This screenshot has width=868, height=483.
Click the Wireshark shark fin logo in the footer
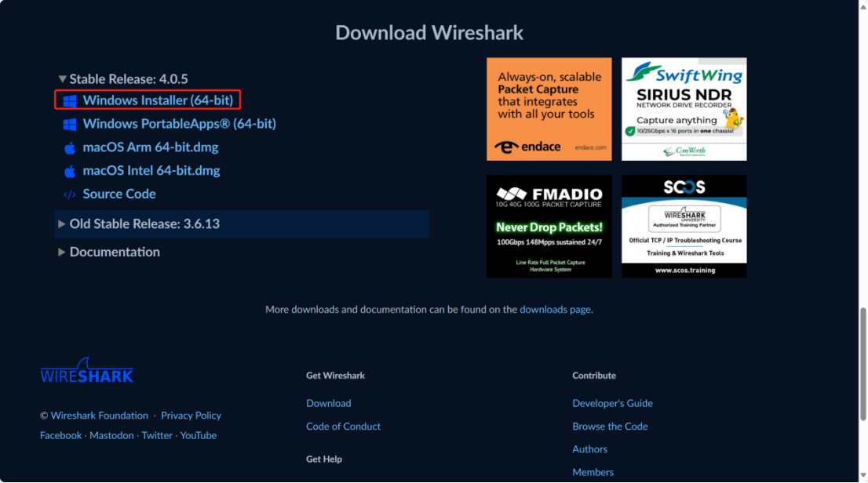[x=87, y=371]
